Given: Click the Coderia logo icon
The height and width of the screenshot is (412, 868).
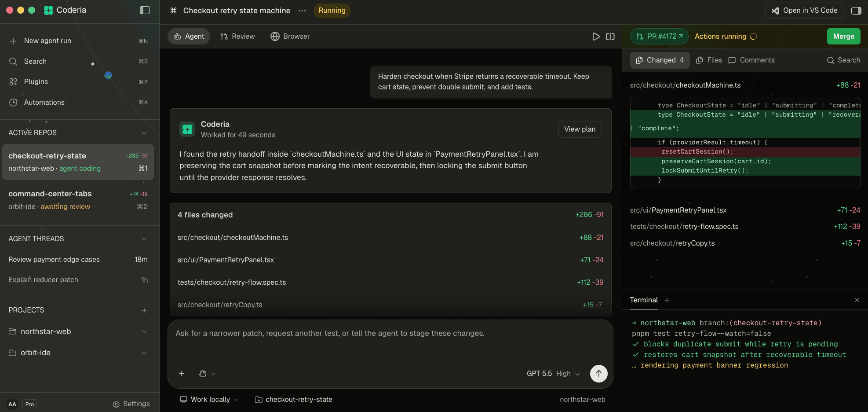Looking at the screenshot, I should 48,10.
